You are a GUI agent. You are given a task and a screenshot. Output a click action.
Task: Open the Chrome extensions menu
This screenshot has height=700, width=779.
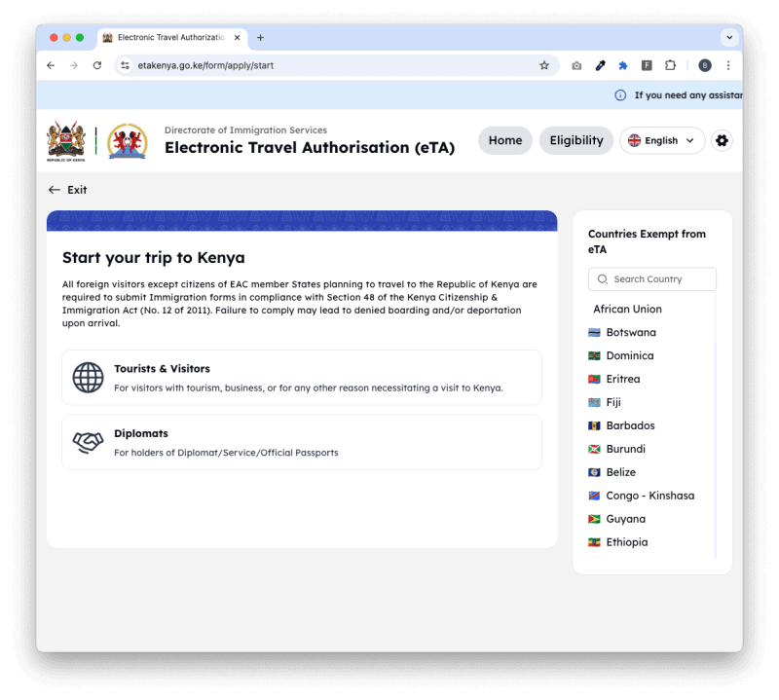(x=670, y=65)
